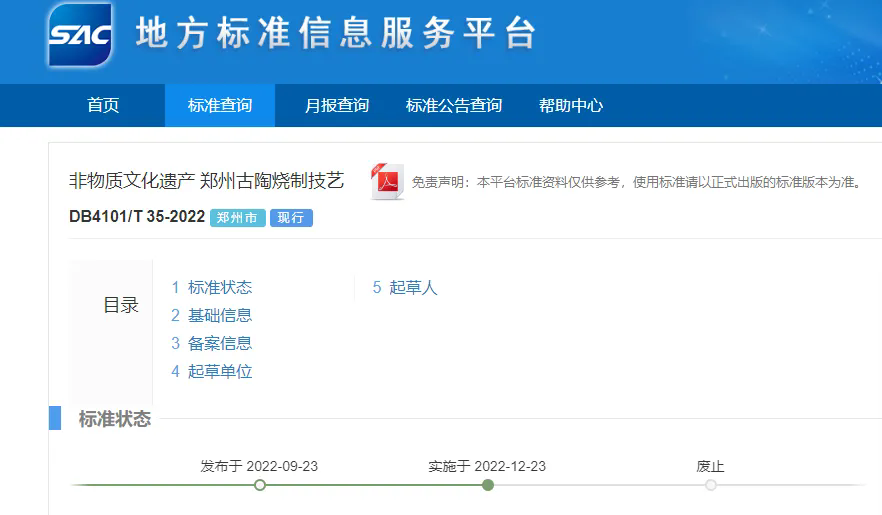Screen dimensions: 882x515
Task: Jump to 5 起草人 section
Action: tap(405, 288)
